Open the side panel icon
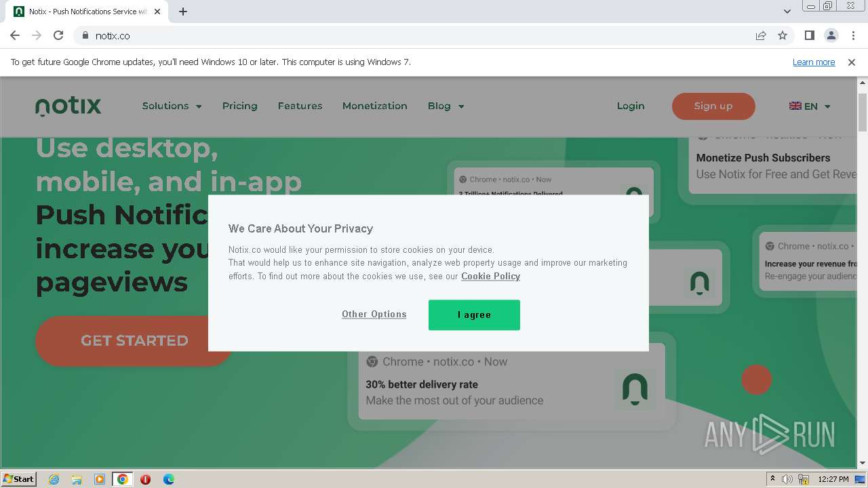This screenshot has width=868, height=488. coord(809,35)
